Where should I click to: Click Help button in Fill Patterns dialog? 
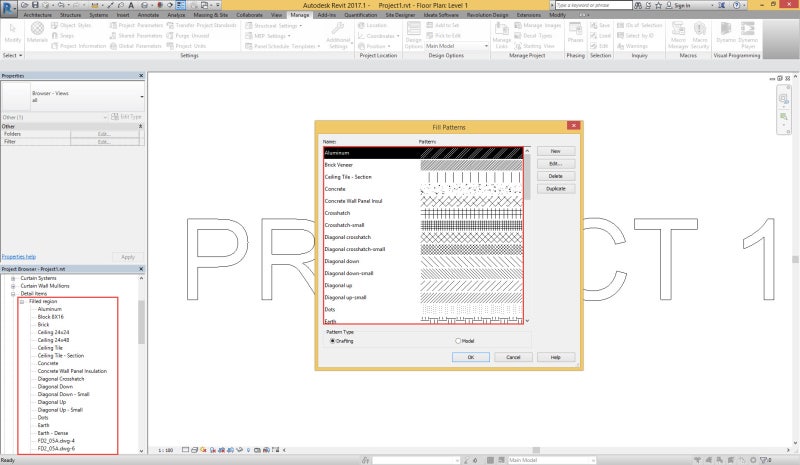[x=556, y=357]
